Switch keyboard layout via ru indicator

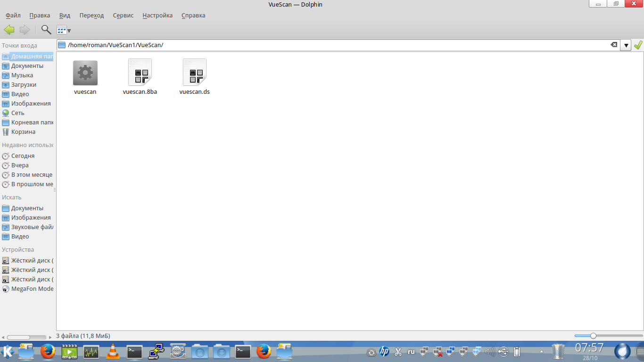pos(411,352)
